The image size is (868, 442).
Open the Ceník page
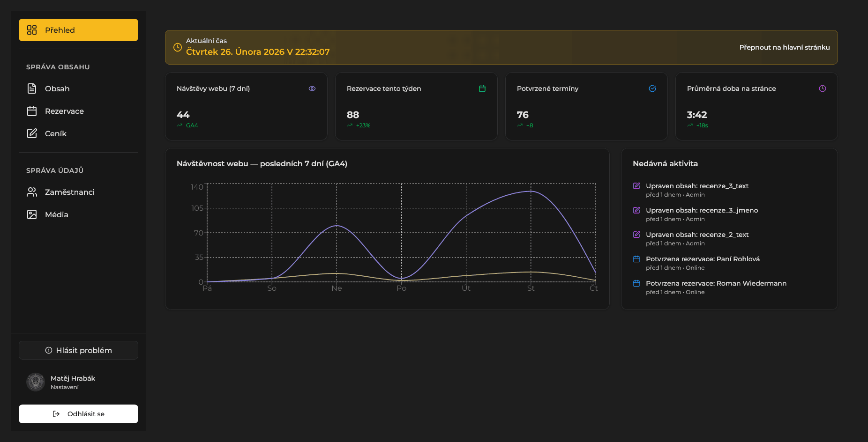click(56, 133)
